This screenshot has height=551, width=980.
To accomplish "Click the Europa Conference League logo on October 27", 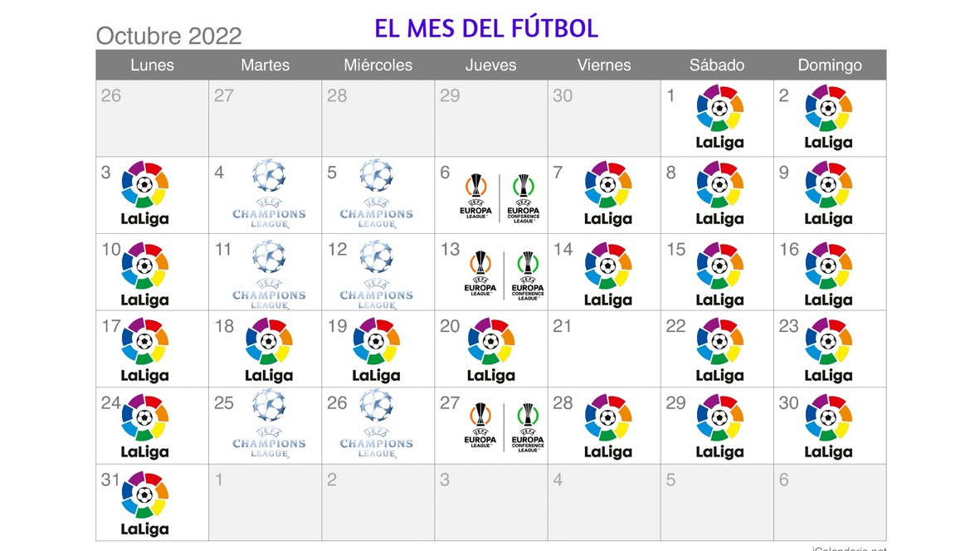I will click(528, 427).
